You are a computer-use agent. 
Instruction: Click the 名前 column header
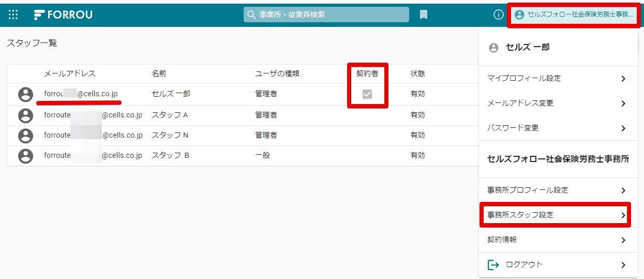159,74
